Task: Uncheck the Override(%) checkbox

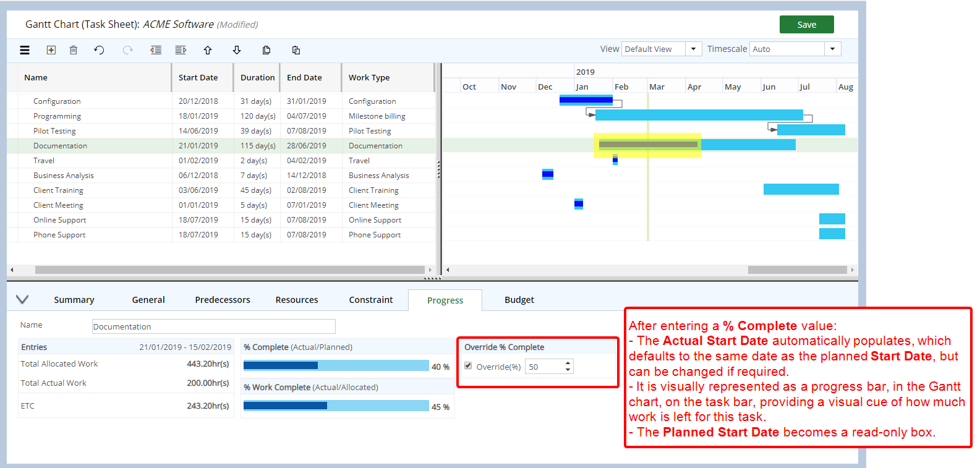Action: pyautogui.click(x=468, y=366)
